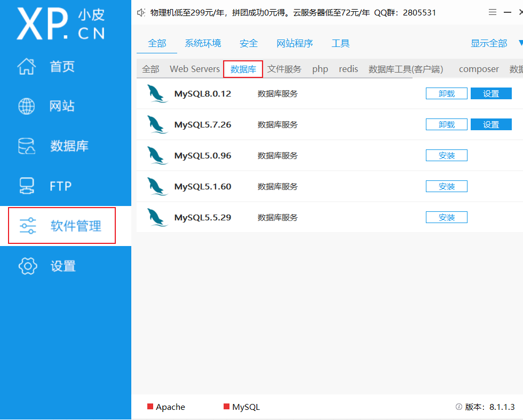Click the 网站 globe icon
Image resolution: width=523 pixels, height=420 pixels.
tap(27, 106)
